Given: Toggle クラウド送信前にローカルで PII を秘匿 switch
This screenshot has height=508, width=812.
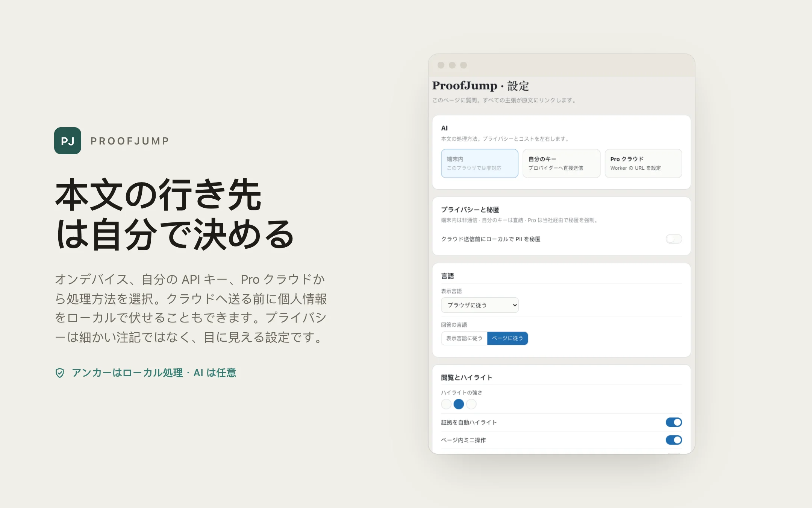Looking at the screenshot, I should pos(674,239).
